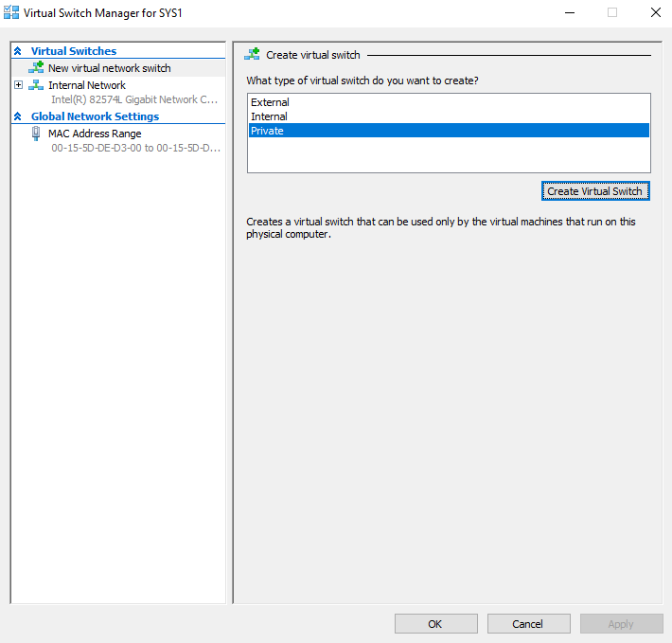
Task: Click the MAC Address Range icon
Action: [x=36, y=134]
